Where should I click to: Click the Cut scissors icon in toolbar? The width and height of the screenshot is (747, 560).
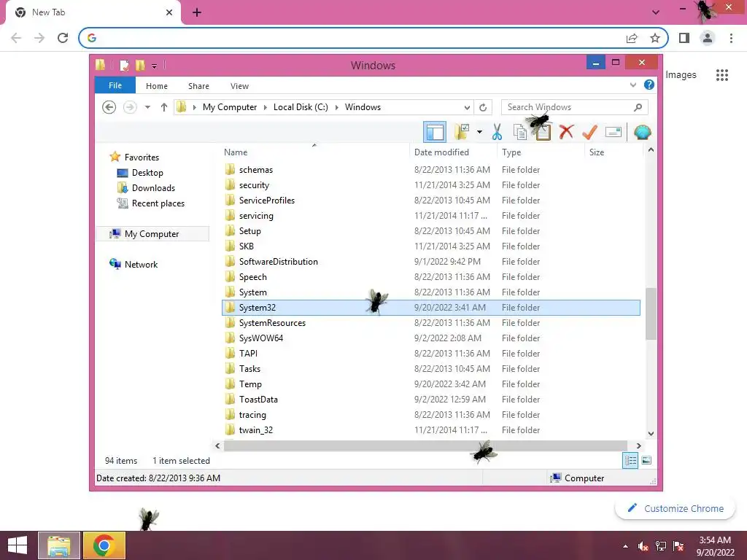click(497, 132)
